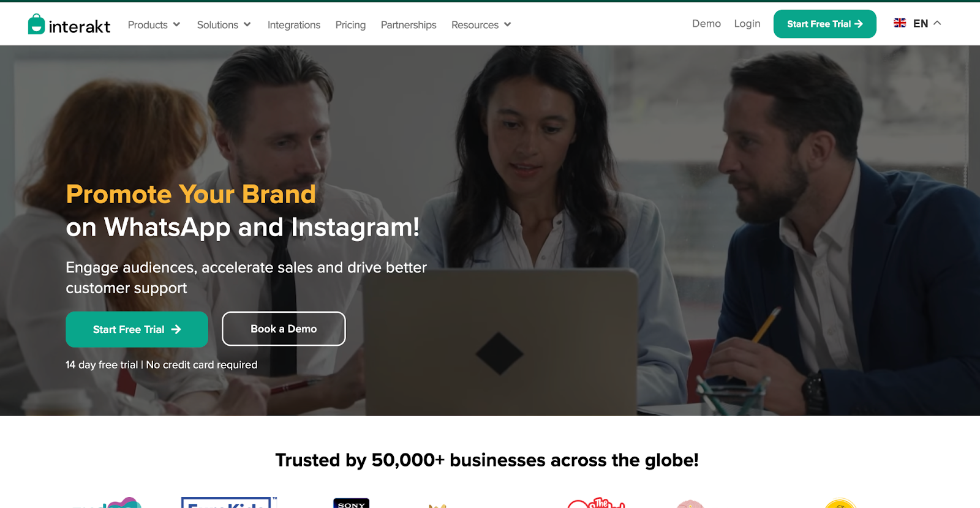Image resolution: width=980 pixels, height=508 pixels.
Task: Open the EN language selector chevron
Action: 937,23
